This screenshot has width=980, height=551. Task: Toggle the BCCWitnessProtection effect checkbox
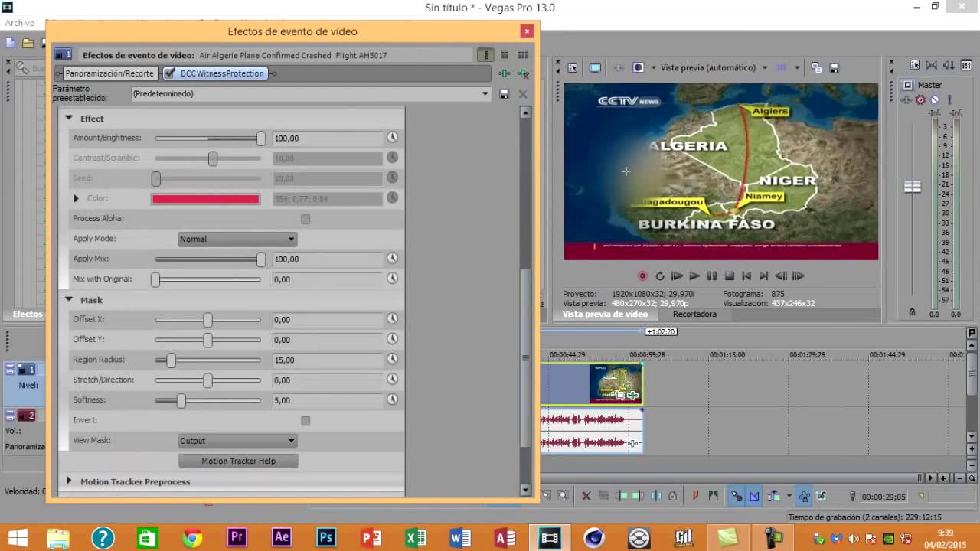[x=170, y=73]
